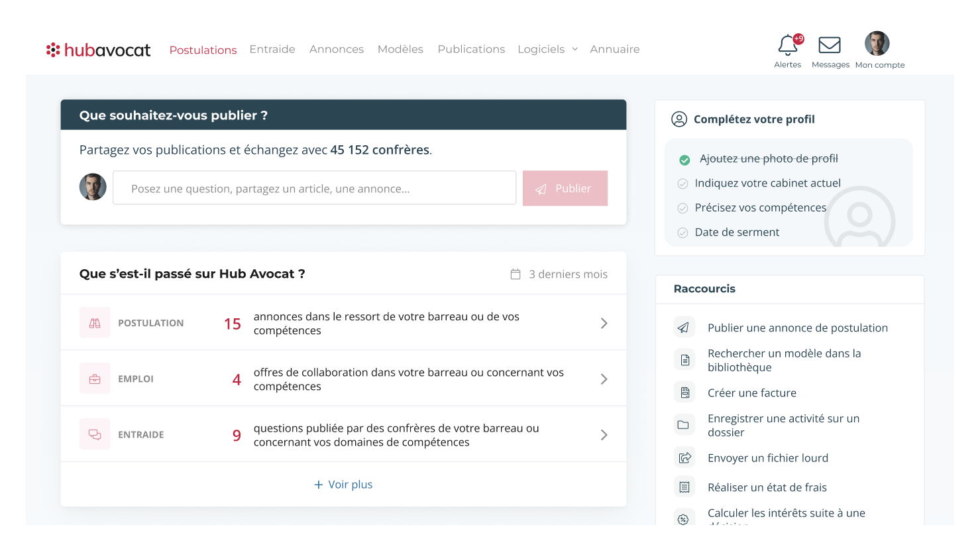The height and width of the screenshot is (551, 980).
Task: Click the Créer une facture document icon
Action: click(684, 392)
